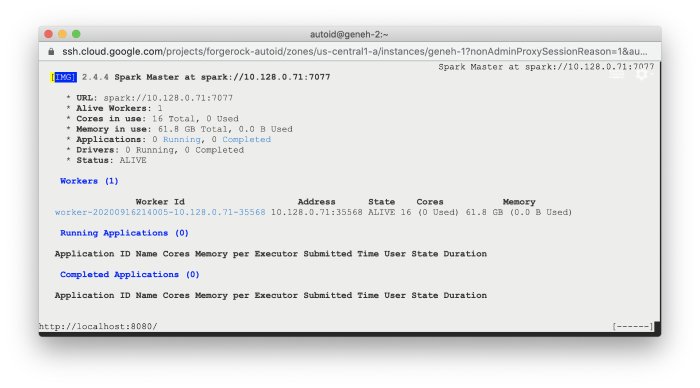Click the URL value spark://10.128.0.71:7077

tap(168, 98)
